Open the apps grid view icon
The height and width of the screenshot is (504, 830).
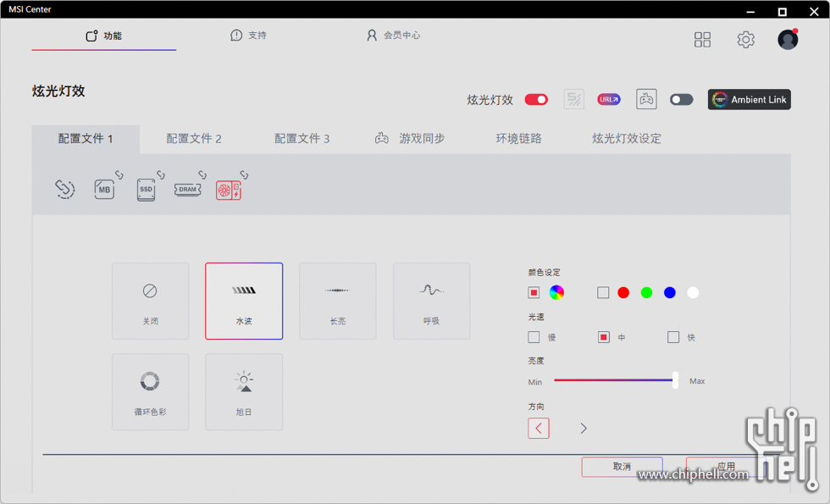[702, 40]
